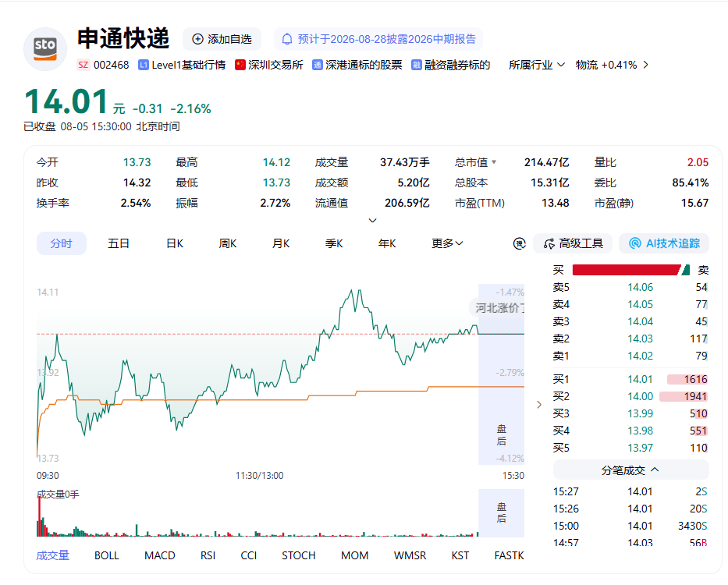
Task: Add stock via 添加自选 button
Action: coord(222,39)
